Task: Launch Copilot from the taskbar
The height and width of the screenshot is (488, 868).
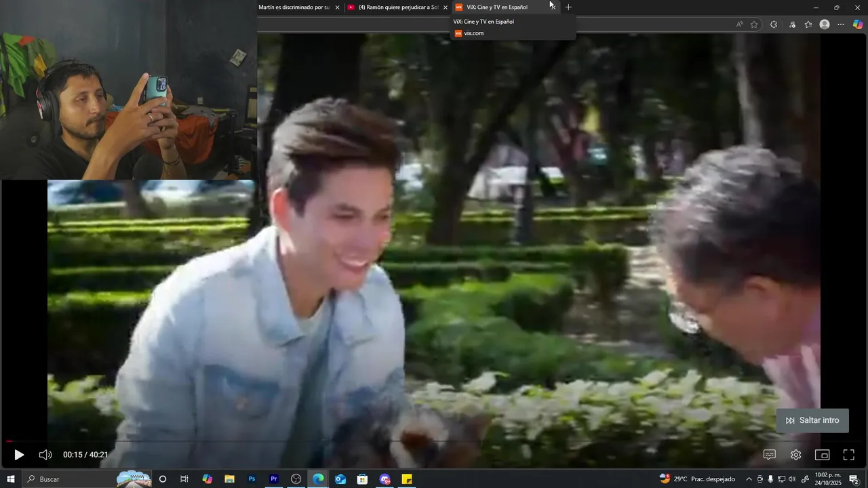Action: 207,479
